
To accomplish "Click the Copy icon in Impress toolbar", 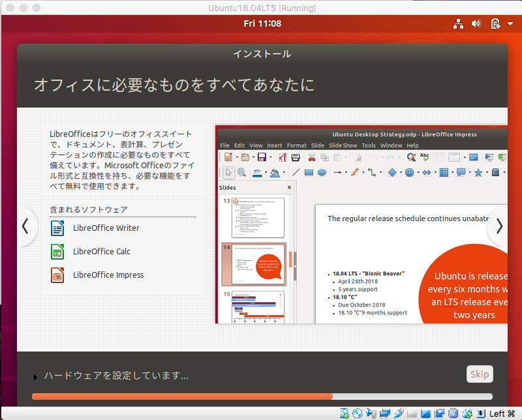I will coord(324,157).
